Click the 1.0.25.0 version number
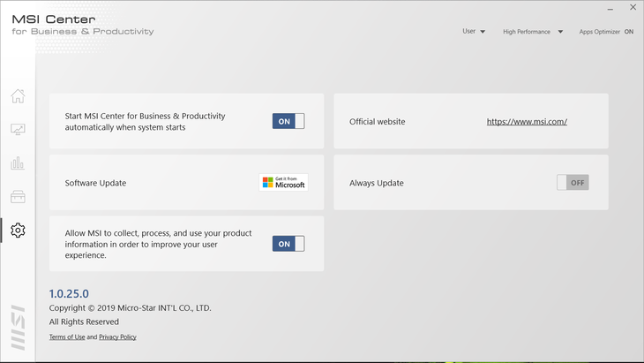Screen dimensions: 644x363 (69, 293)
